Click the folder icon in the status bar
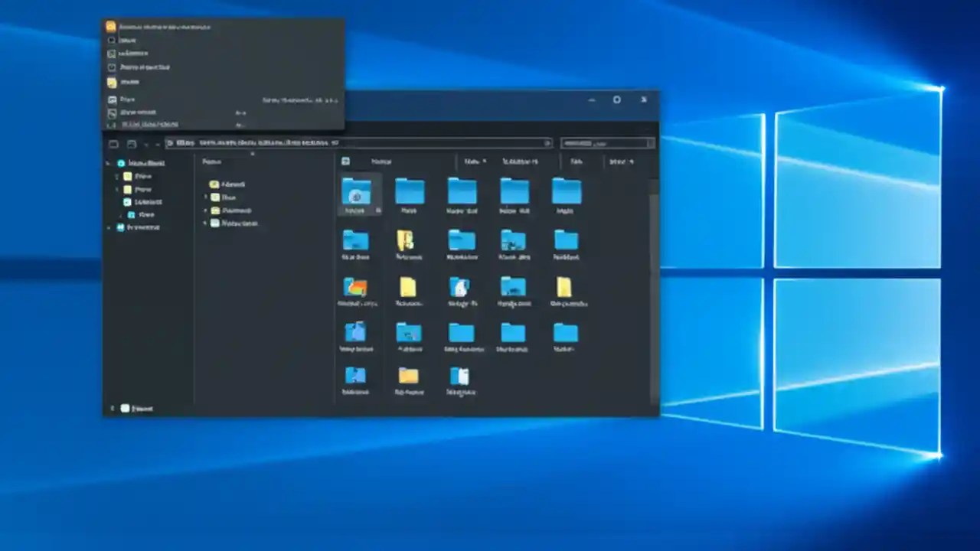 coord(125,408)
